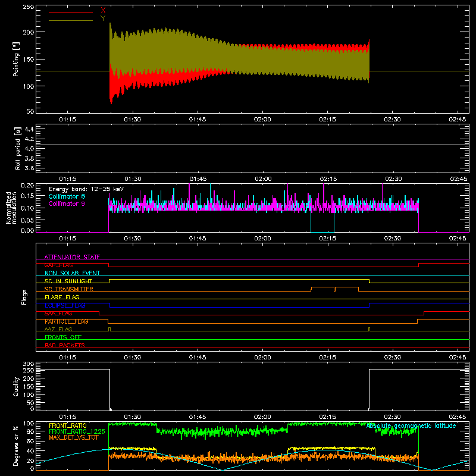This screenshot has width=476, height=476.
Task: Click the 01:45 time label under the Flags plot
Action: point(198,358)
